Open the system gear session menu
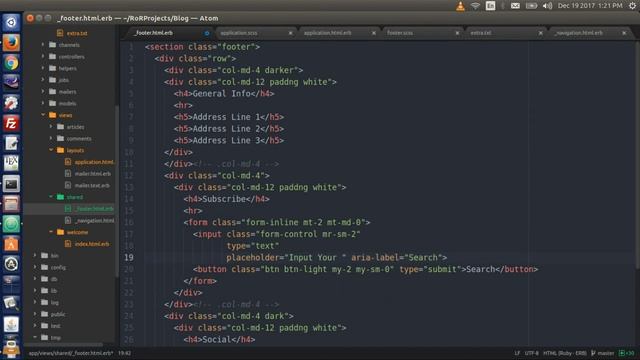Viewport: 640px width, 360px height. (x=633, y=6)
